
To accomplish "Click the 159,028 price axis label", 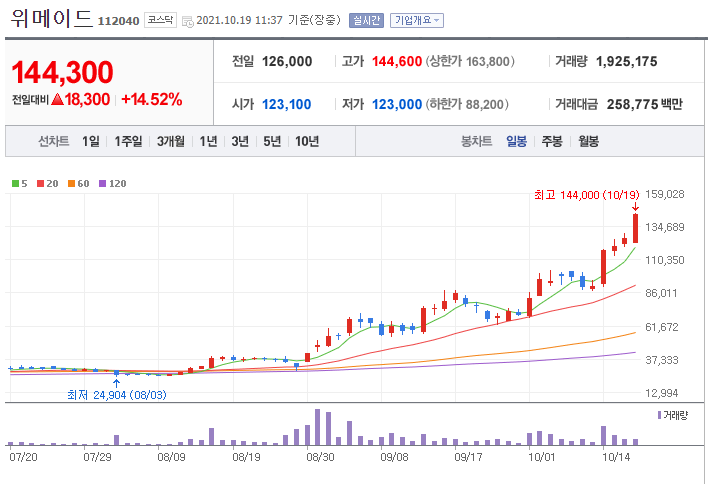I will point(665,194).
